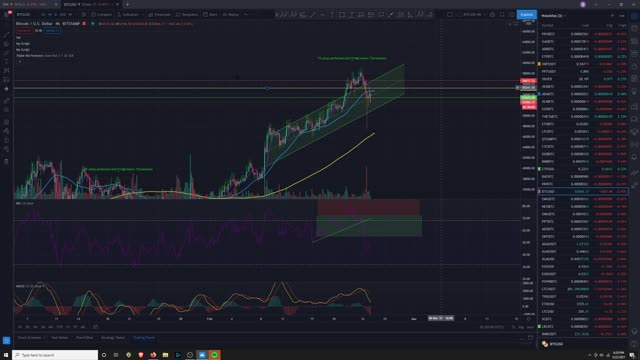Viewport: 640px width, 360px height.
Task: Toggle magnet mode in left toolbar
Action: pos(6,122)
